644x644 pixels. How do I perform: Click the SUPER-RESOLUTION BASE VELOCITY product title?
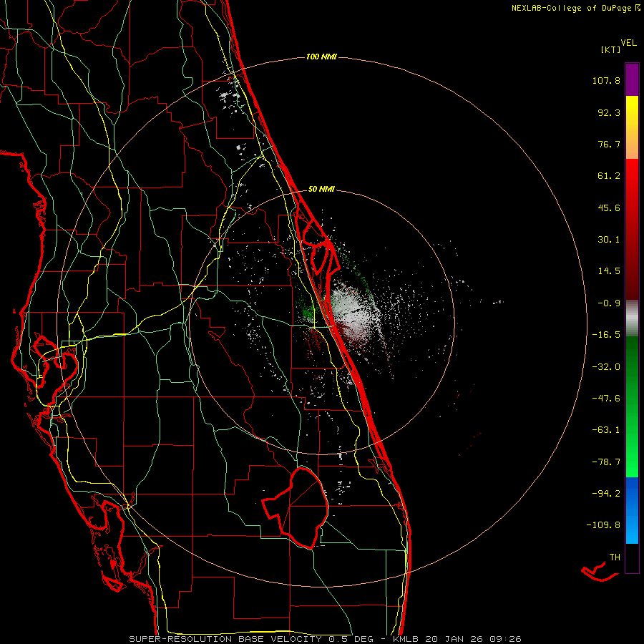(x=225, y=639)
